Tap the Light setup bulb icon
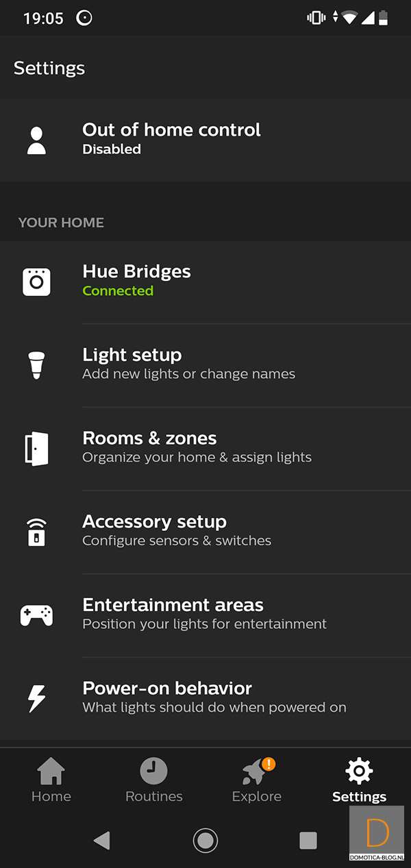Screen dimensions: 411x868 coord(36,364)
